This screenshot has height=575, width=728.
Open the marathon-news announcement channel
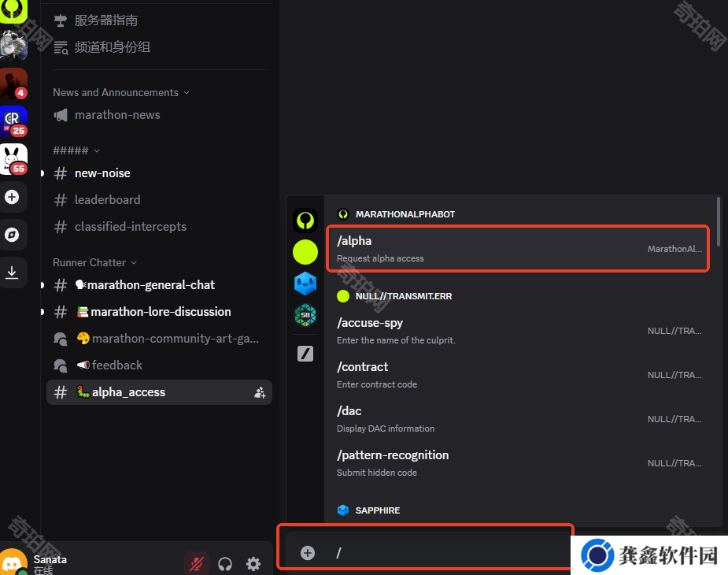pyautogui.click(x=159, y=115)
